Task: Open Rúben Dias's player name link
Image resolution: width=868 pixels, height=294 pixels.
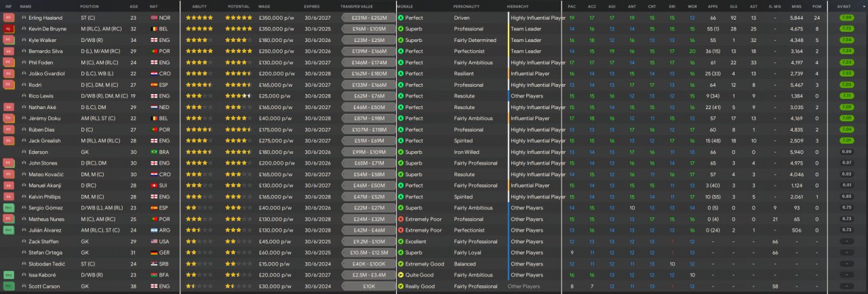Action: (43, 129)
